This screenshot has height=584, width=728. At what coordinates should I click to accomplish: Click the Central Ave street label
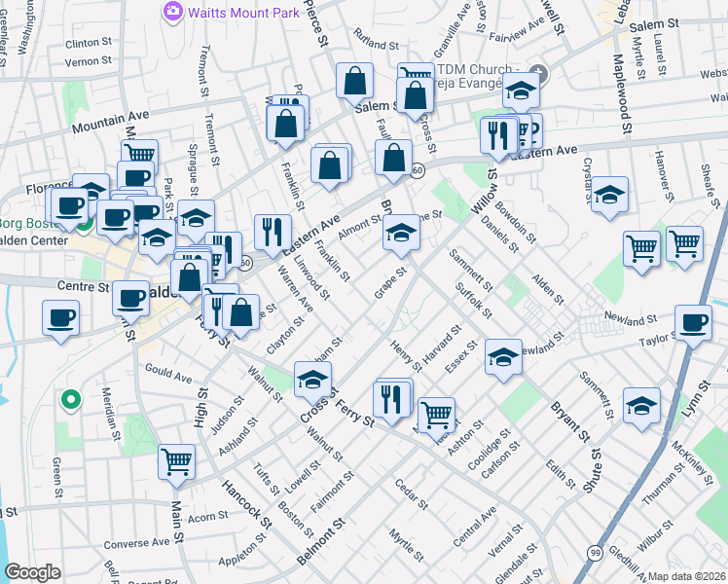tap(474, 526)
